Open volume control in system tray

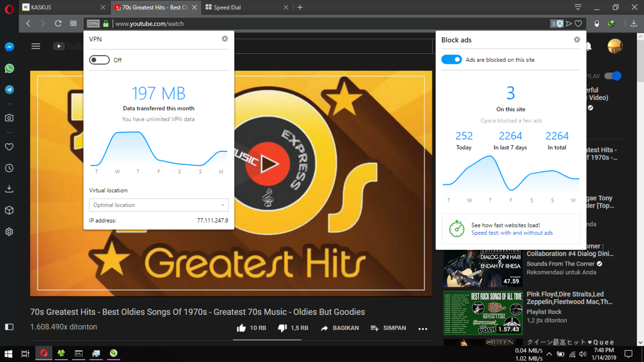pos(583,353)
